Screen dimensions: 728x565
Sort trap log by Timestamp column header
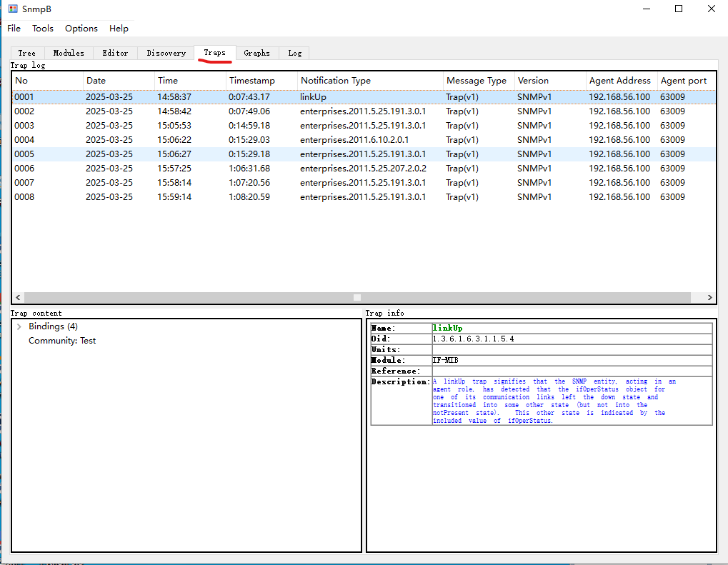click(x=252, y=81)
